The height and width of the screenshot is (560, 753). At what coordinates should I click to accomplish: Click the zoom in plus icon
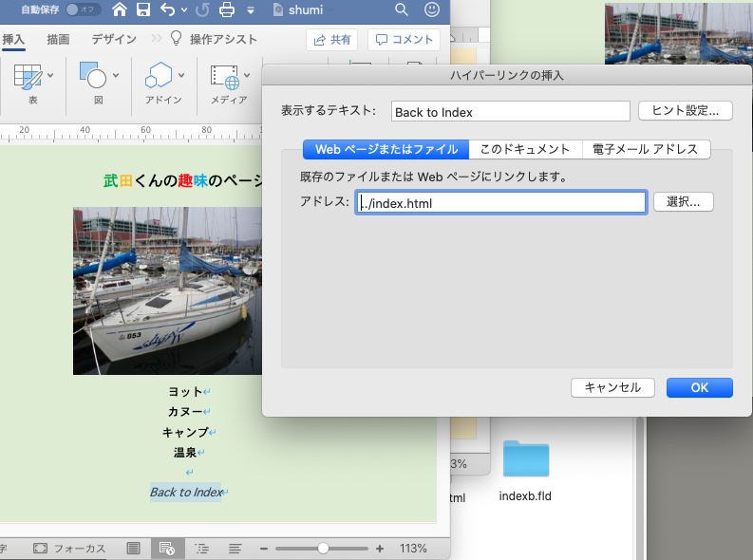coord(380,548)
